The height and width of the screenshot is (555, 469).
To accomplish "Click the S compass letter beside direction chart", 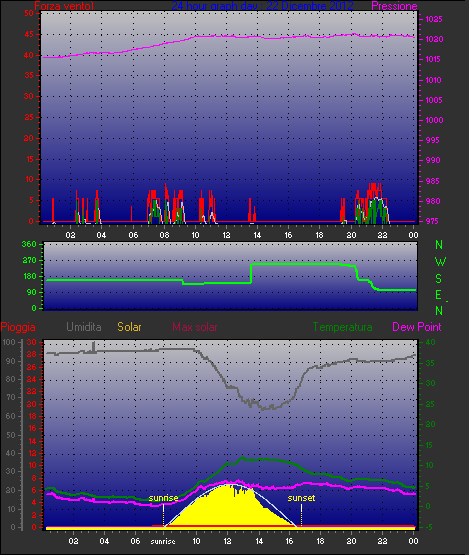I will (x=439, y=279).
